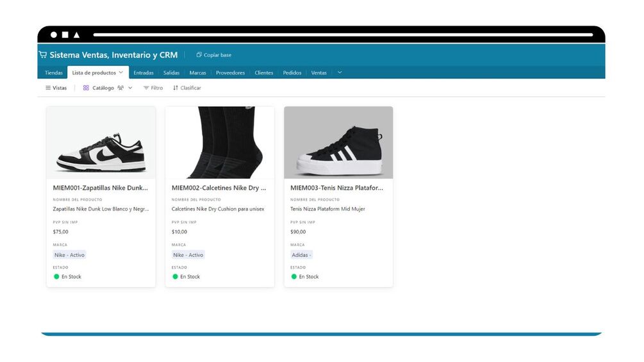Click Tenis Nizza Plataform Mid Mujer text
Viewport: 644px width, 362px height.
327,209
